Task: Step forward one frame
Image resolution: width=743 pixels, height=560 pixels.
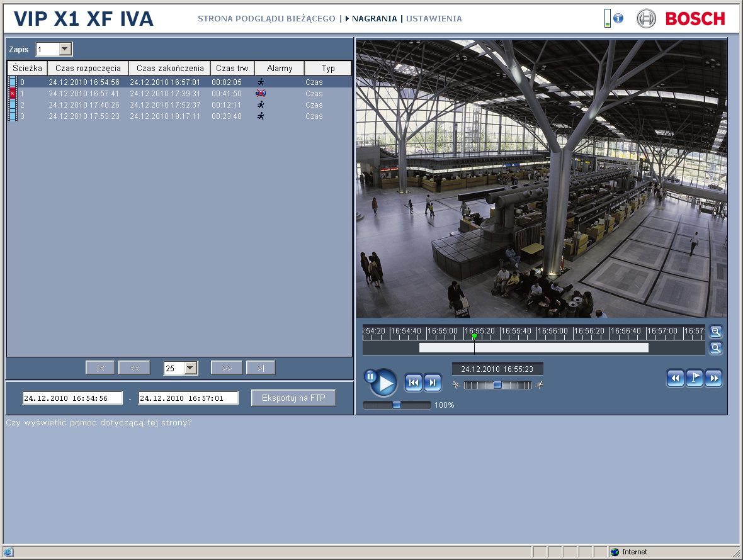Action: click(x=432, y=383)
